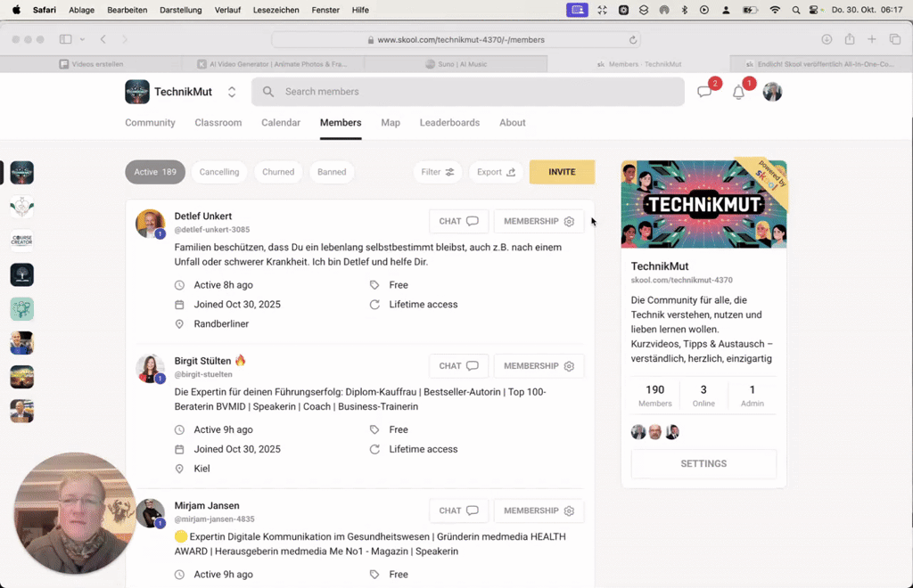Click the TECHNIKMUT banner image
This screenshot has height=588, width=913.
coord(703,204)
